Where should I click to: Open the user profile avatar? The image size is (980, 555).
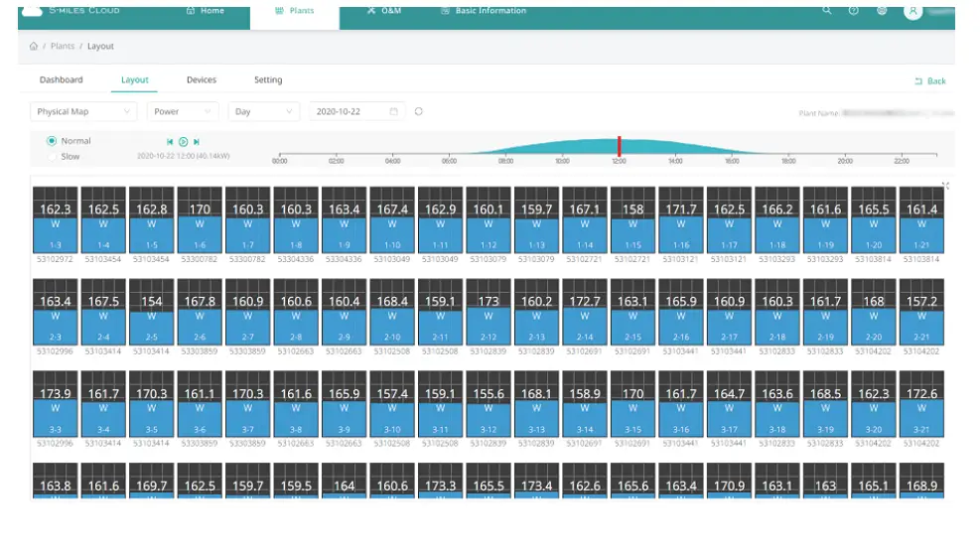[x=912, y=12]
